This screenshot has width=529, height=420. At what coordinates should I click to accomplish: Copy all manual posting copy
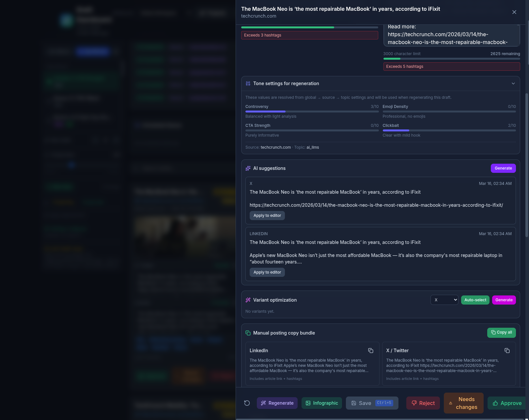pos(502,333)
